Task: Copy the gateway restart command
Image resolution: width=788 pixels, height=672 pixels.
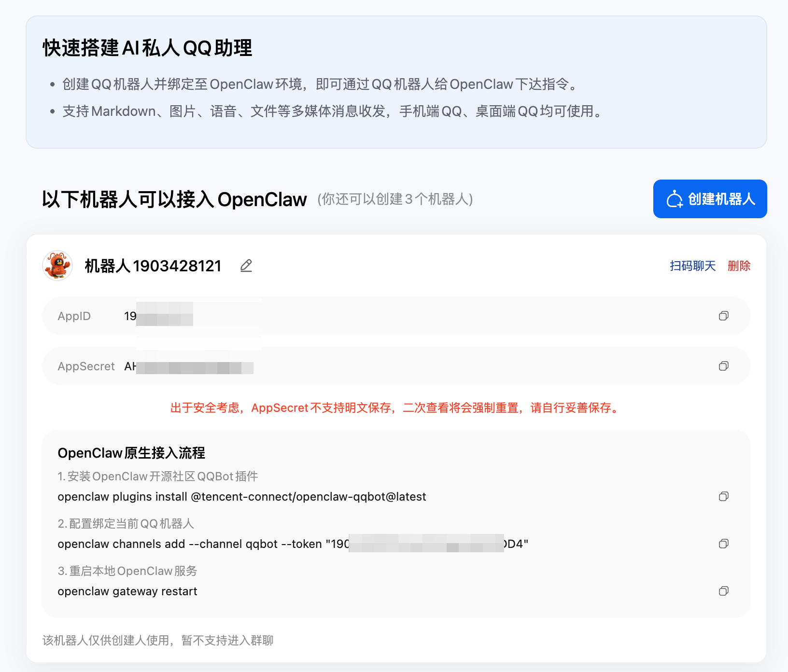Action: [x=723, y=591]
